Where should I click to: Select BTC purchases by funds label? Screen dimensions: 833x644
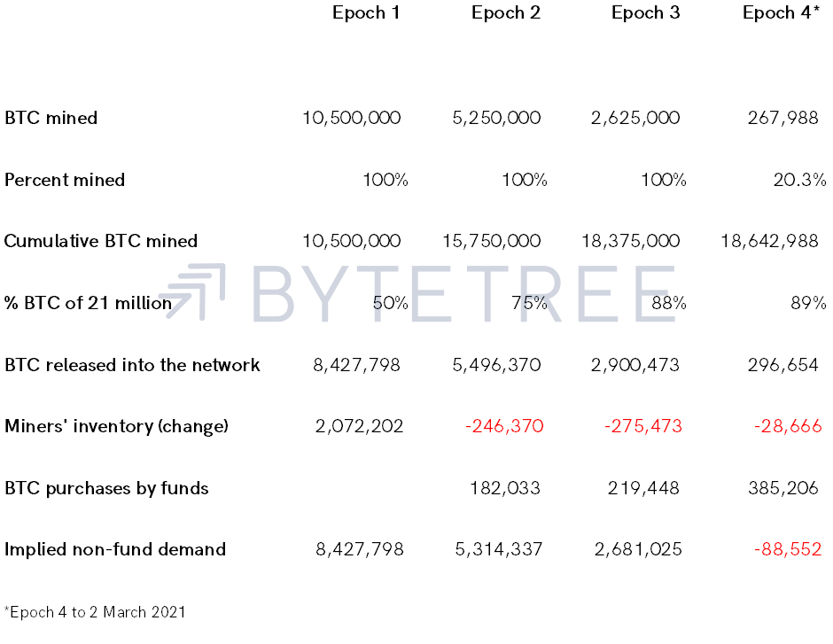point(106,488)
